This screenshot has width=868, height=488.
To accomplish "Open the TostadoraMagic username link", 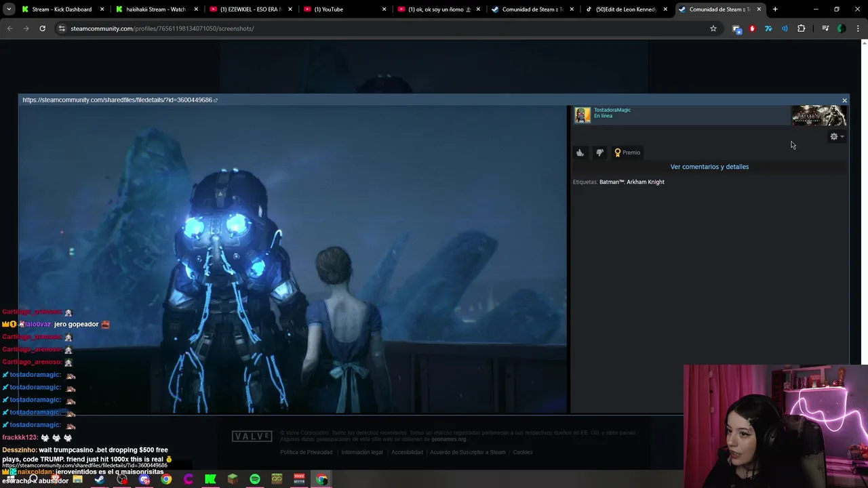I will coord(612,110).
